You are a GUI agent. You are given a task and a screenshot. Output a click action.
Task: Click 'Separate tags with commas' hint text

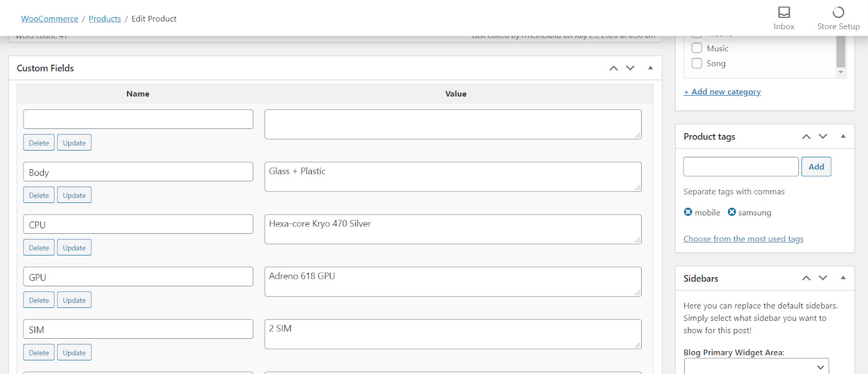coord(734,192)
